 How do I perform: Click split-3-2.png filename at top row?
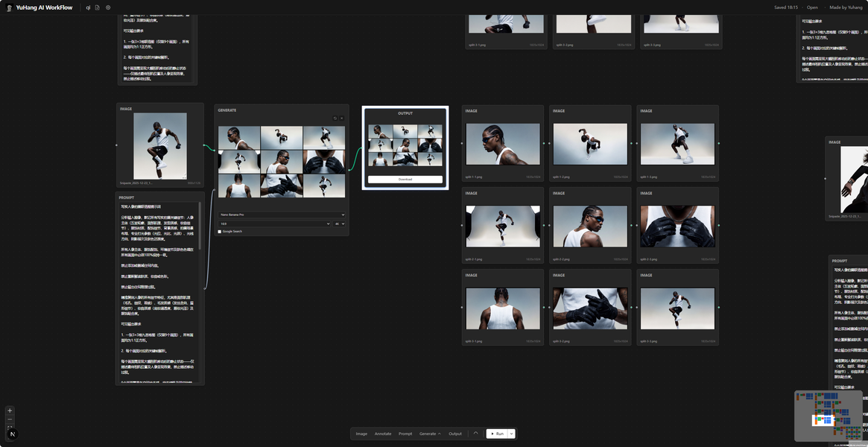pyautogui.click(x=565, y=44)
